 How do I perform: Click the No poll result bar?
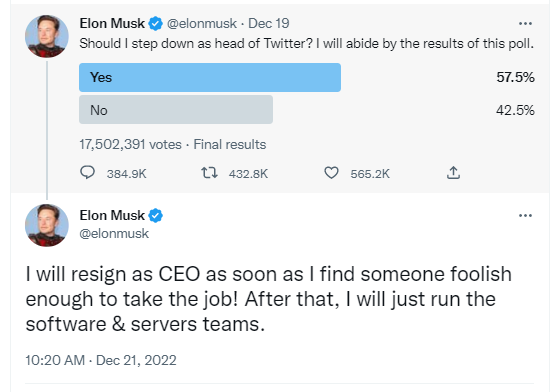[x=176, y=110]
